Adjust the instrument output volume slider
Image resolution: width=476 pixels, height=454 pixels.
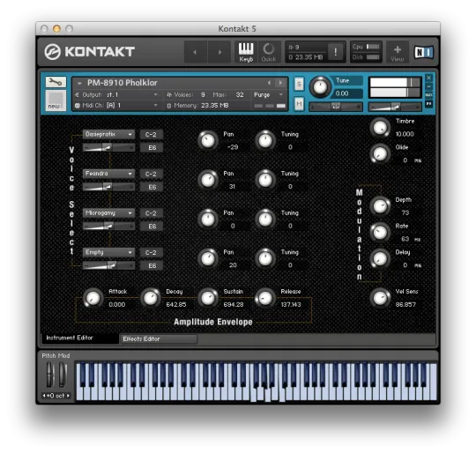coord(395,107)
